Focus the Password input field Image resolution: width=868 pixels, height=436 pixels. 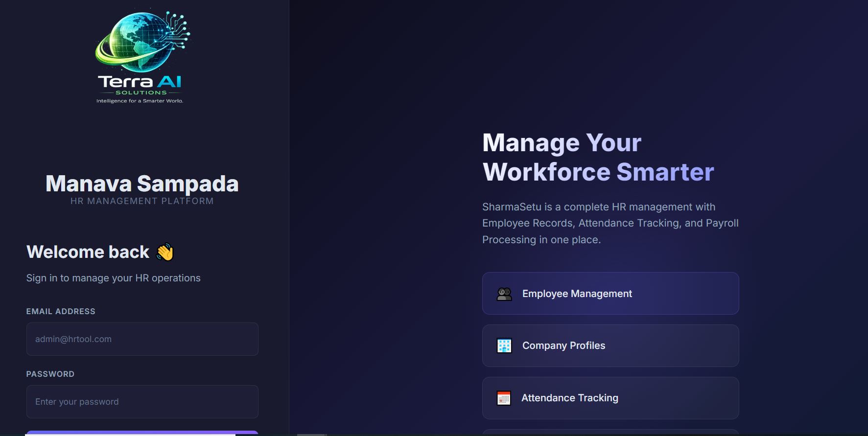click(142, 402)
